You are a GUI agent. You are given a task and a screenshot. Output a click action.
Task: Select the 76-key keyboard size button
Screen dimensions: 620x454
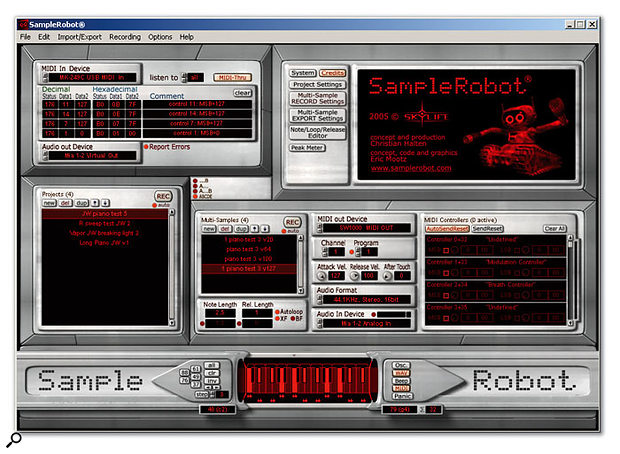[185, 380]
